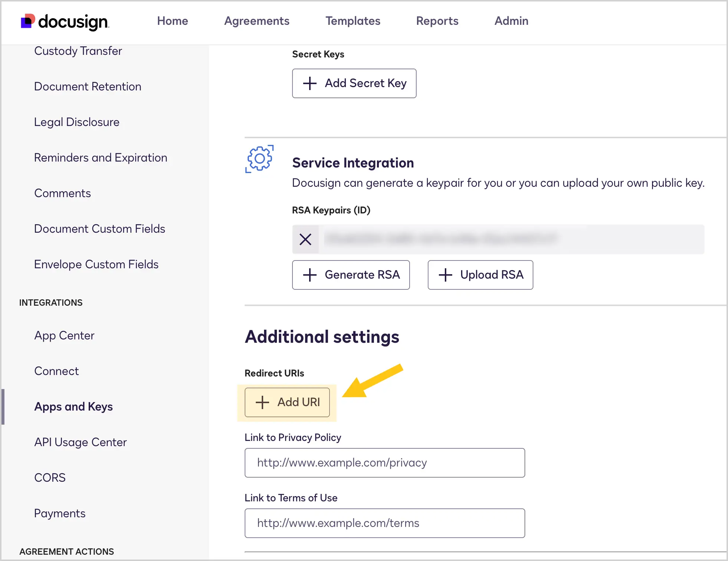The height and width of the screenshot is (561, 728).
Task: Go to CORS settings
Action: tap(50, 478)
